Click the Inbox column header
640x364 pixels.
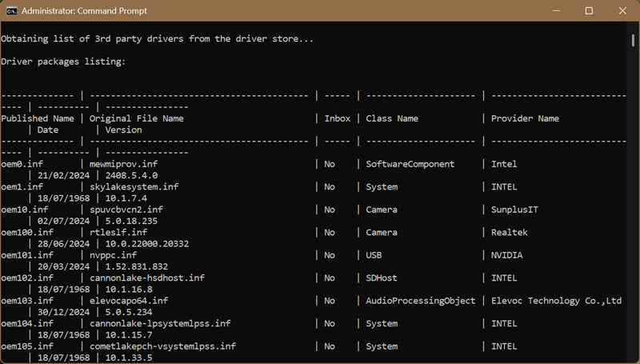(337, 118)
